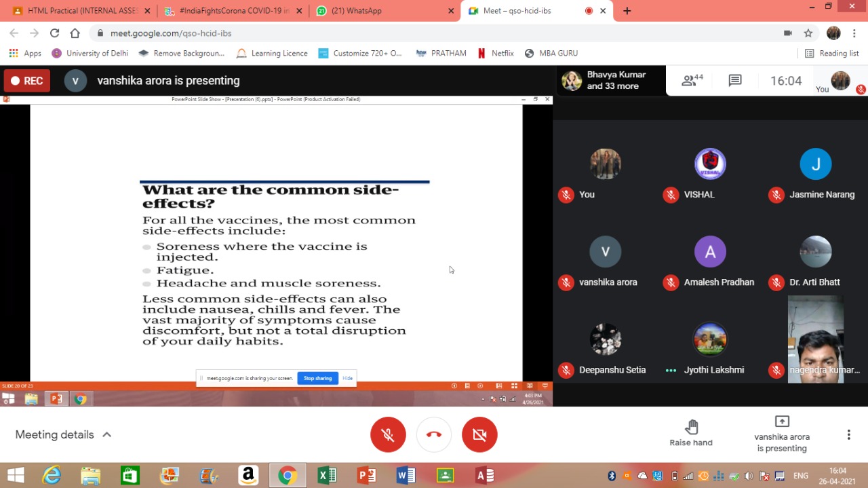Screen dimensions: 868x488
Task: Open the meeting chat panel
Action: click(735, 81)
